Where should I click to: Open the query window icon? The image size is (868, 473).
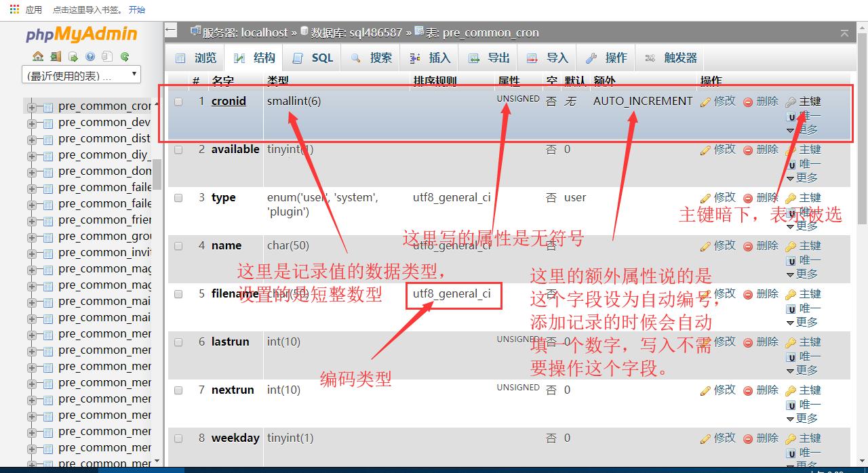[x=73, y=56]
